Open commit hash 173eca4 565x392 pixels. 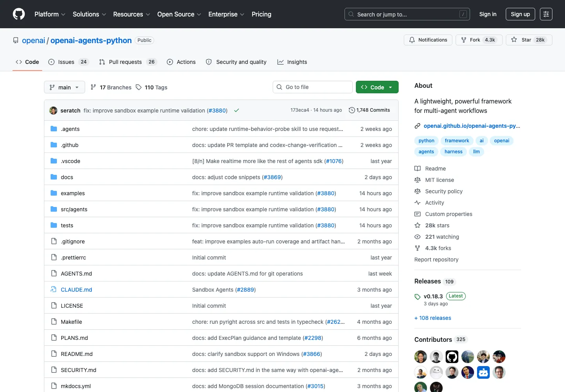tap(300, 110)
